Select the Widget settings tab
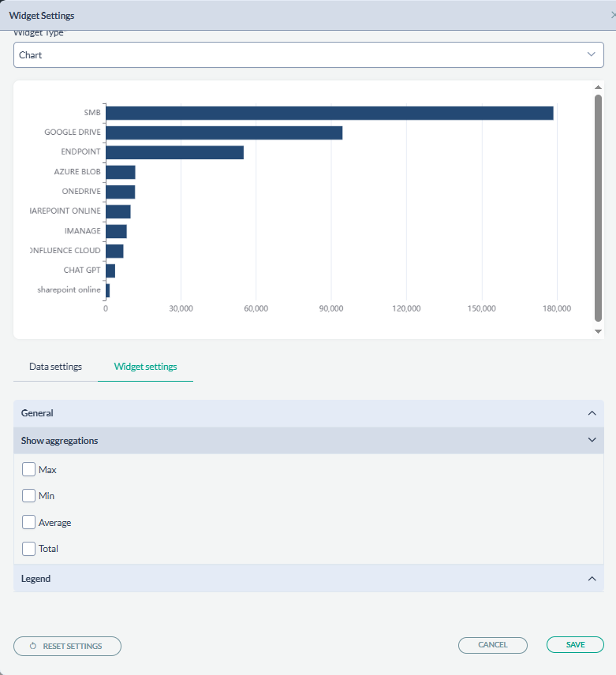 point(145,367)
